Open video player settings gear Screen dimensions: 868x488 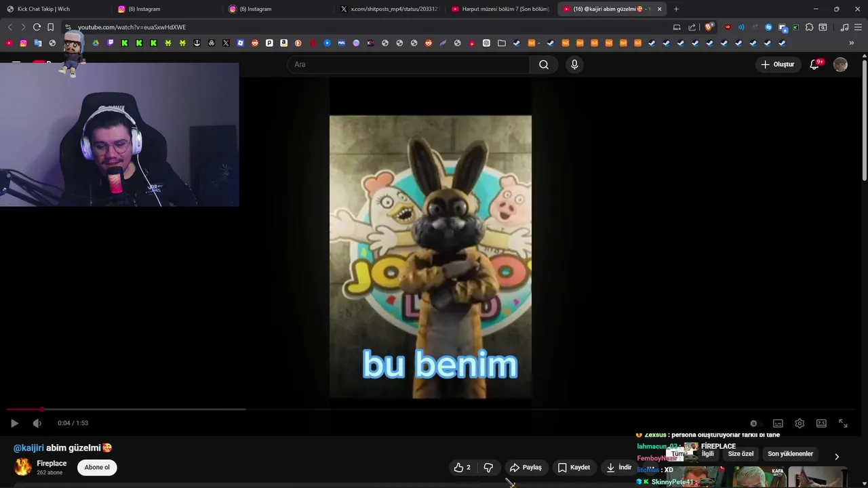pyautogui.click(x=800, y=423)
